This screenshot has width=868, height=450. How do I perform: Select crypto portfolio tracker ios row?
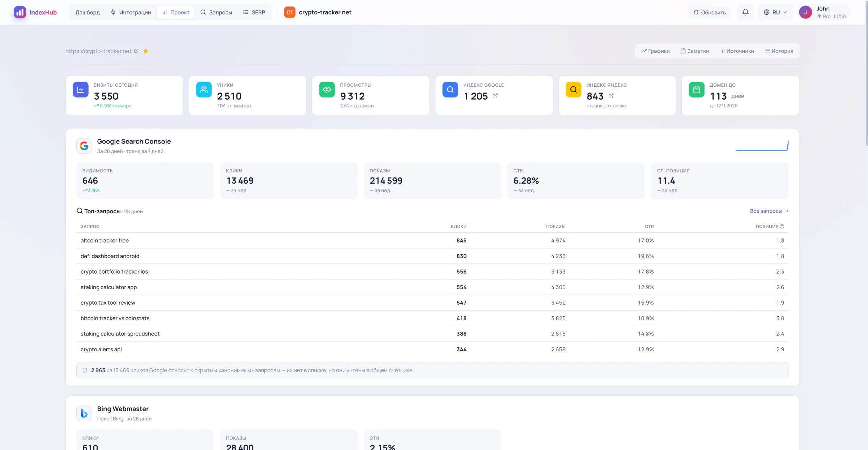[432, 271]
